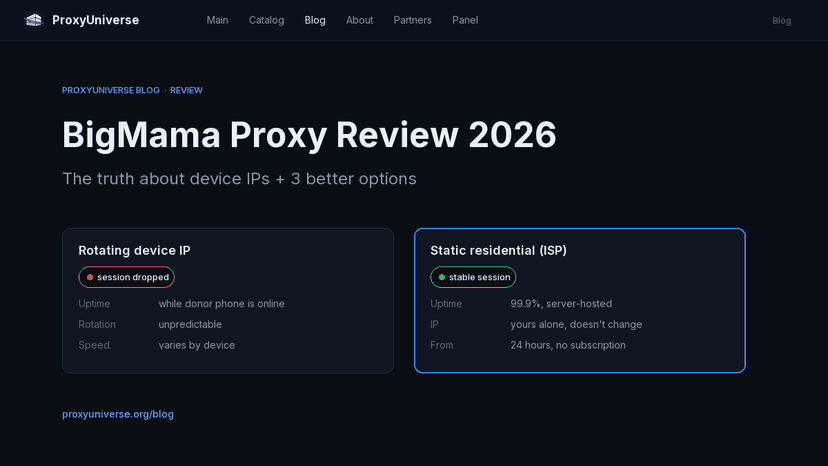The image size is (828, 466).
Task: Click the stable session status badge
Action: pyautogui.click(x=473, y=277)
